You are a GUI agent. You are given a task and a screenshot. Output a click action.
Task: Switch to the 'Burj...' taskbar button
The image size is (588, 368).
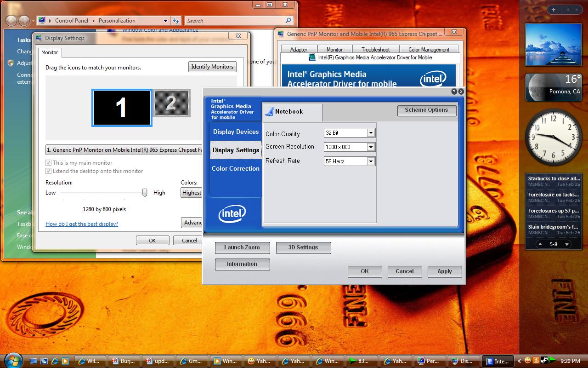pyautogui.click(x=123, y=361)
